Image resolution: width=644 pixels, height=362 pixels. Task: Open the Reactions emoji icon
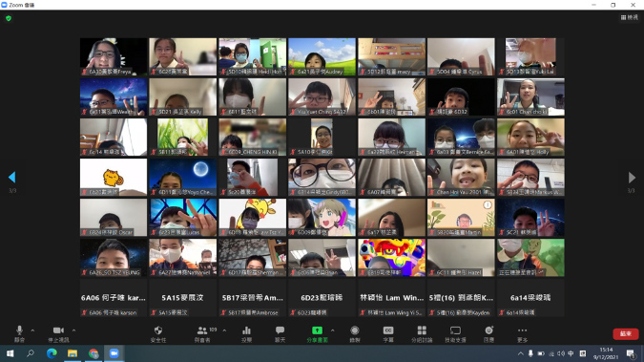click(x=488, y=330)
